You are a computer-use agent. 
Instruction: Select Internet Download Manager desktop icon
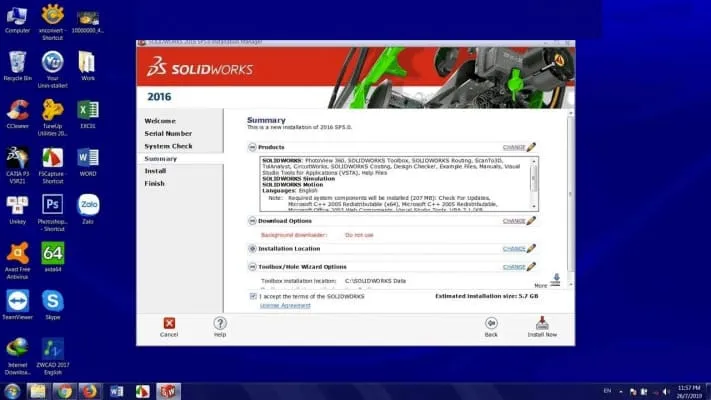click(17, 356)
